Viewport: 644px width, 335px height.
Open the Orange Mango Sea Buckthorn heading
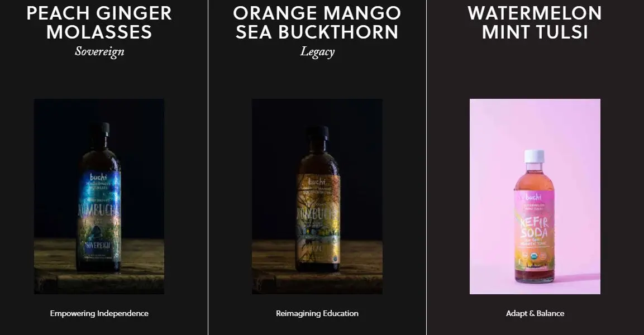(317, 22)
